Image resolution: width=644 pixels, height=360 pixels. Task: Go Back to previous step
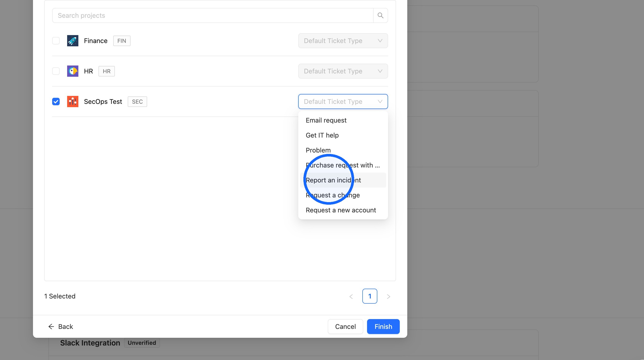[x=61, y=327]
